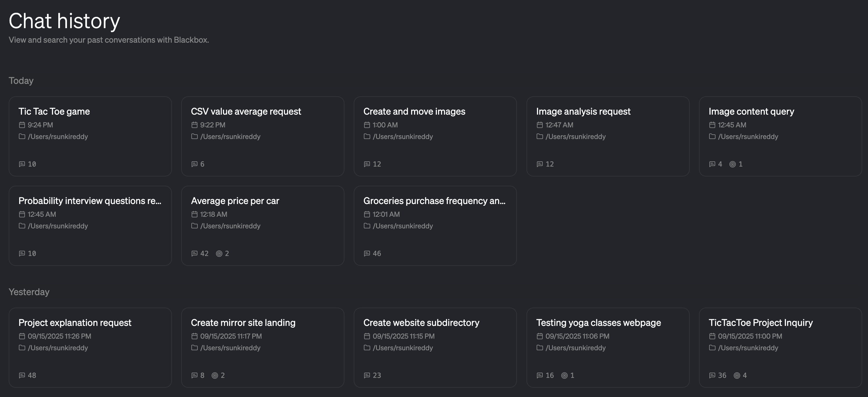Open TicTacToe Project Inquiry chat
Viewport: 868px width, 397px height.
tap(780, 347)
